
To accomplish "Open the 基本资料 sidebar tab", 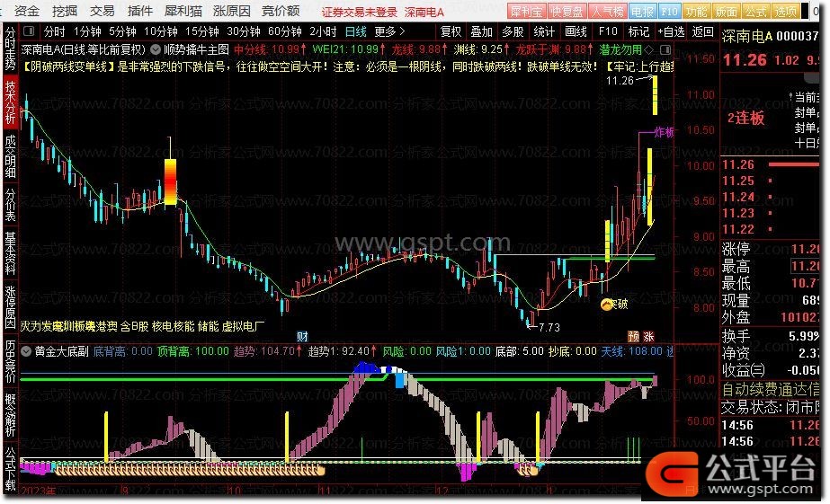I will pyautogui.click(x=10, y=252).
